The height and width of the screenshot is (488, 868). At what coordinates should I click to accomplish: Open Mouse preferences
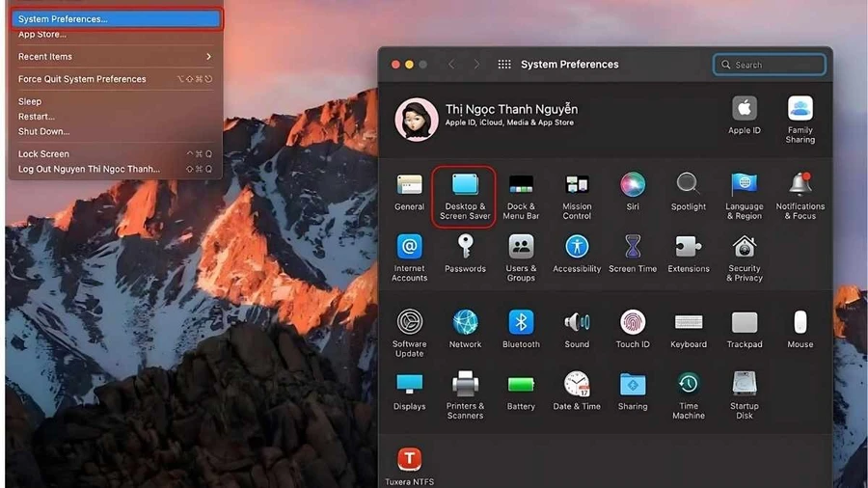tap(800, 329)
